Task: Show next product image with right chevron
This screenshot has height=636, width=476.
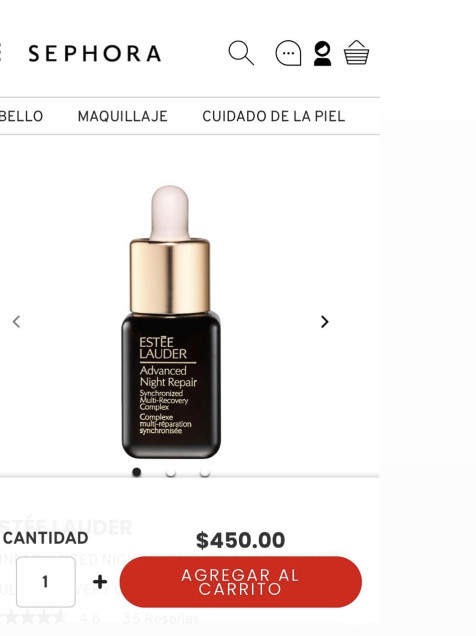Action: 324,322
